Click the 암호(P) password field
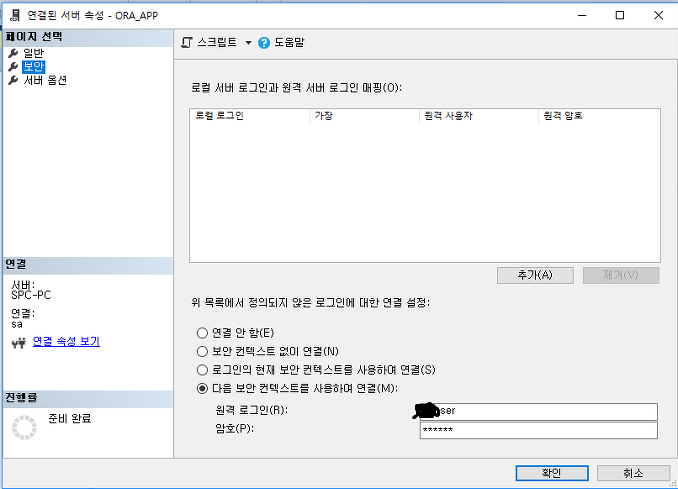 [x=539, y=430]
